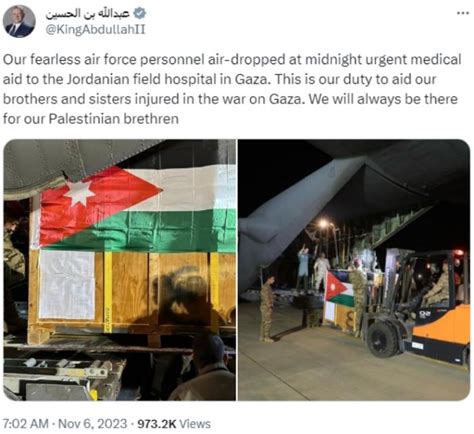Image resolution: width=474 pixels, height=434 pixels.
Task: Click the 7:02 AM timestamp
Action: click(x=26, y=424)
